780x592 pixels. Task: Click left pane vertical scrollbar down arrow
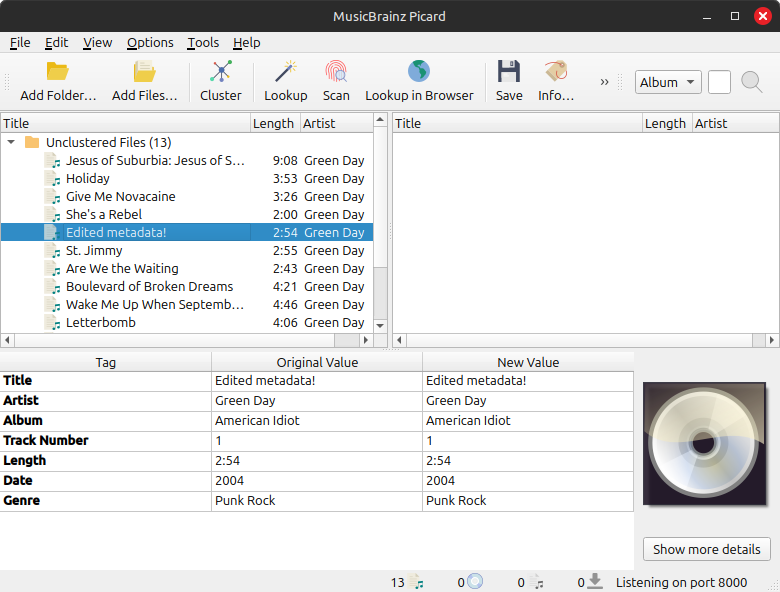[x=380, y=326]
